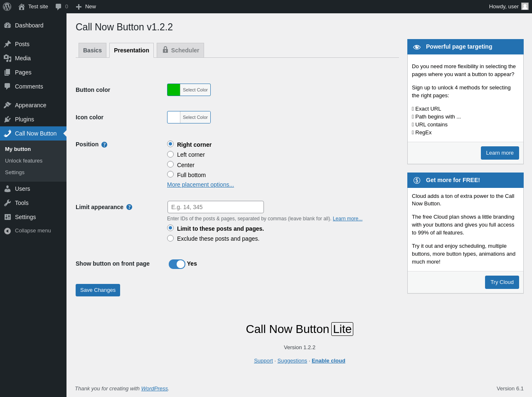Open the Dashboard menu label
The width and height of the screenshot is (532, 397).
click(x=29, y=25)
